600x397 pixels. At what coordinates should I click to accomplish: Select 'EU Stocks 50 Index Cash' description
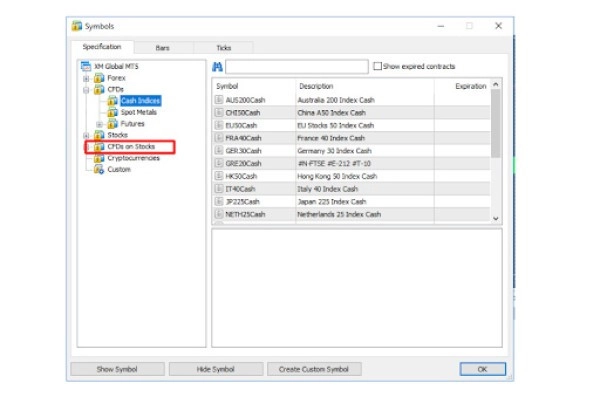tap(336, 125)
